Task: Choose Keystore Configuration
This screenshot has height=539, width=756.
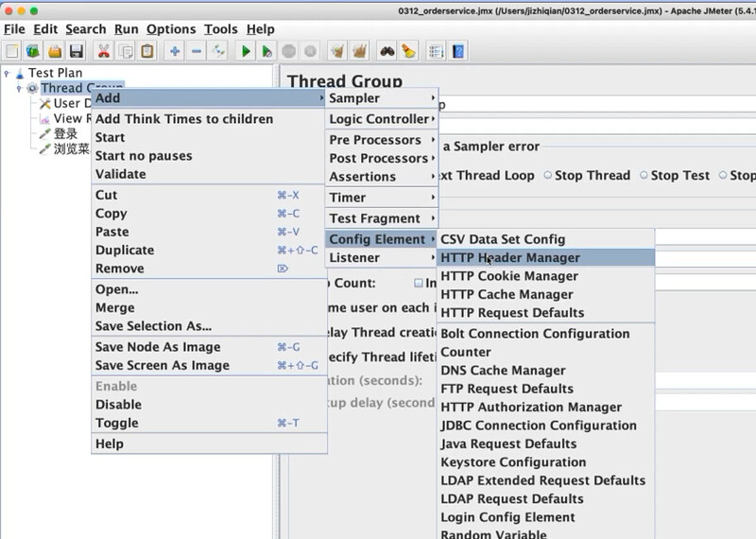Action: tap(546, 462)
